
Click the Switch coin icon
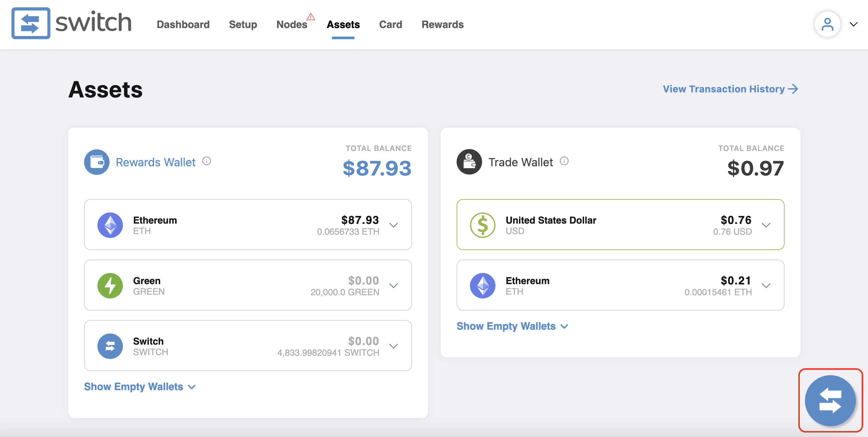click(110, 346)
